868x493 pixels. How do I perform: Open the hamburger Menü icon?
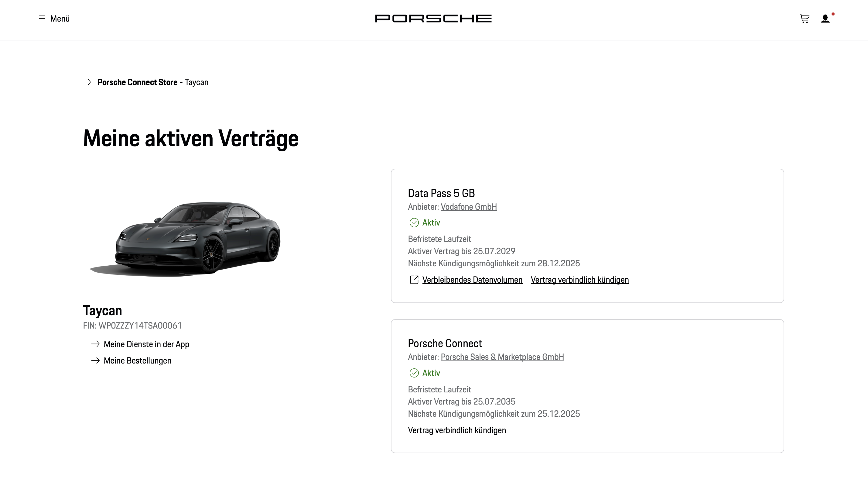[42, 19]
